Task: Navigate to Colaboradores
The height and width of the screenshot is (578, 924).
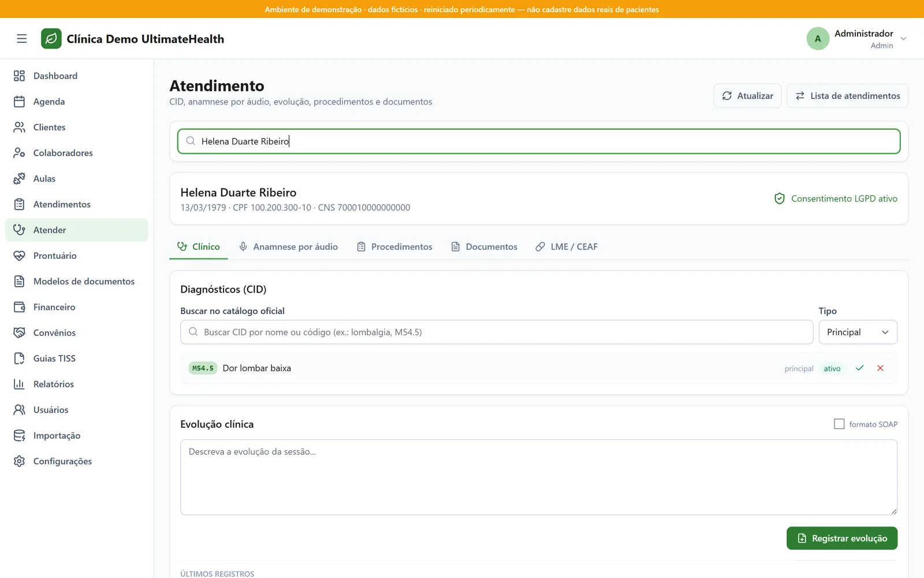Action: [x=77, y=153]
